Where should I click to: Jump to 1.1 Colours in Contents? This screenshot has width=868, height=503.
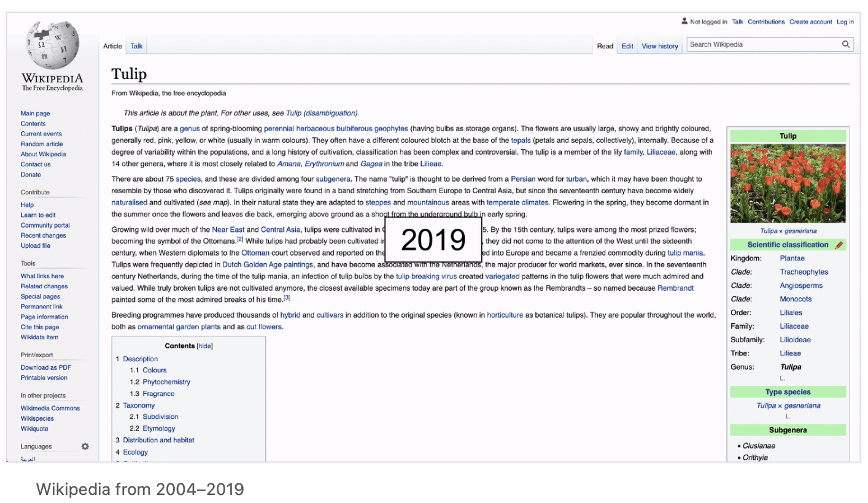pos(154,371)
